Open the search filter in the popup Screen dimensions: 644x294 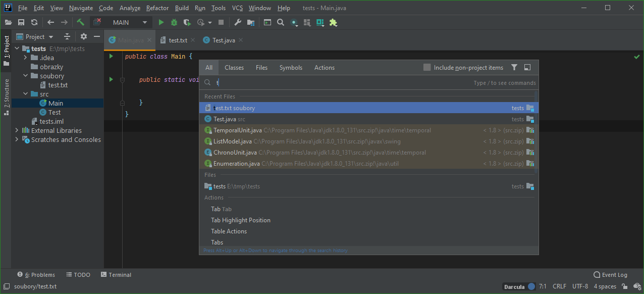click(514, 67)
